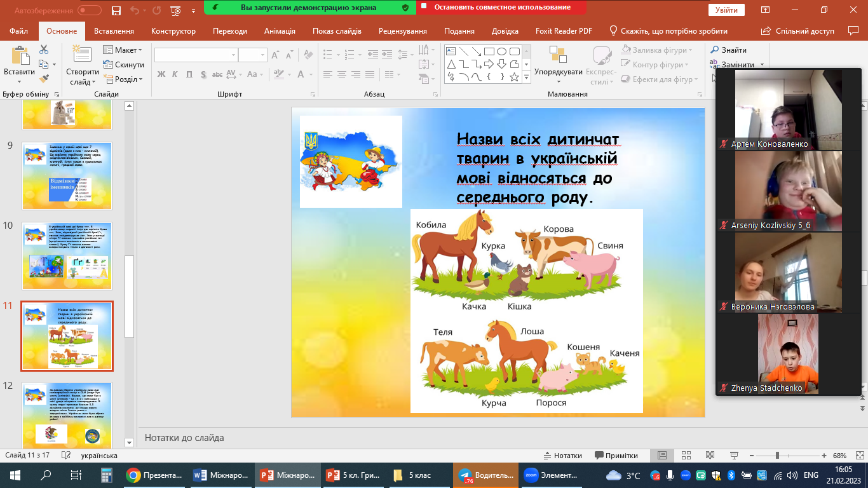This screenshot has width=868, height=488.
Task: Click Остановить совместное использование button
Action: tap(500, 8)
